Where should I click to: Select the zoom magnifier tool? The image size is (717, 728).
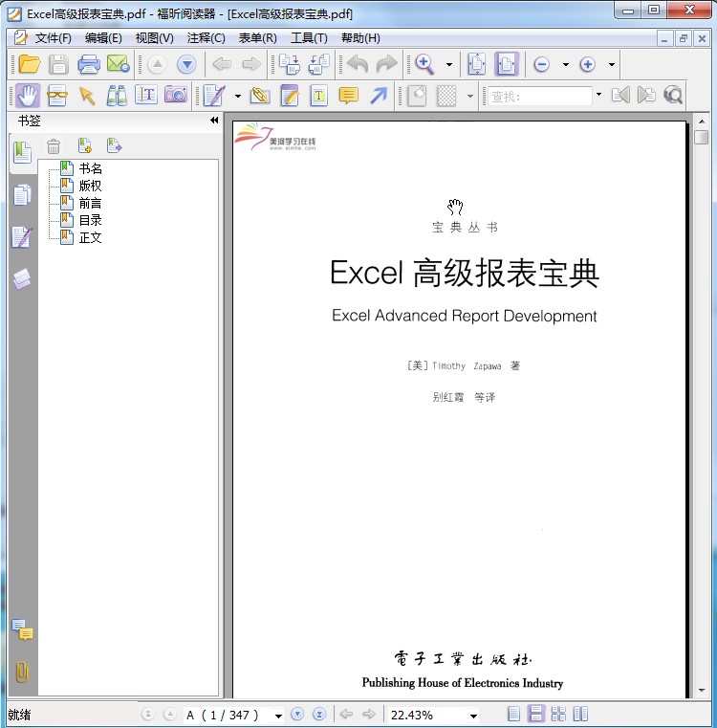(x=424, y=64)
